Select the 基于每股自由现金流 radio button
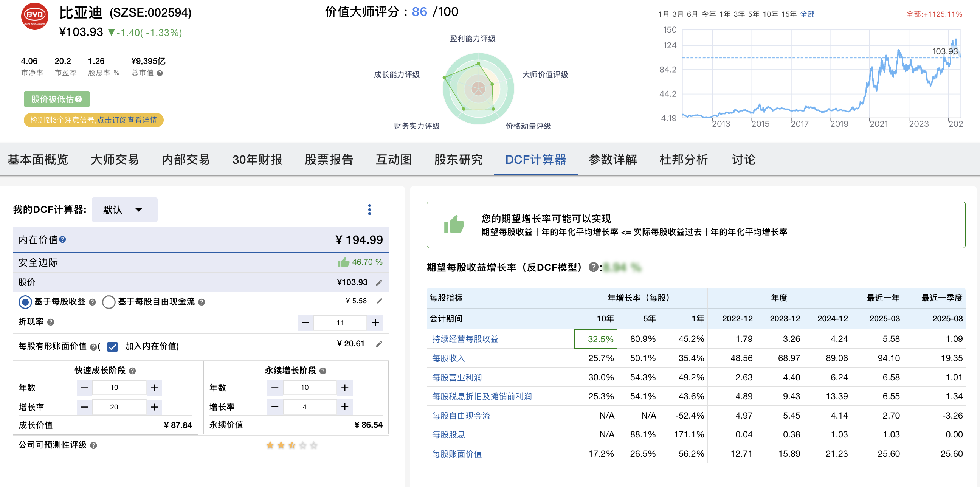Screen dimensions: 980x487 [x=109, y=302]
